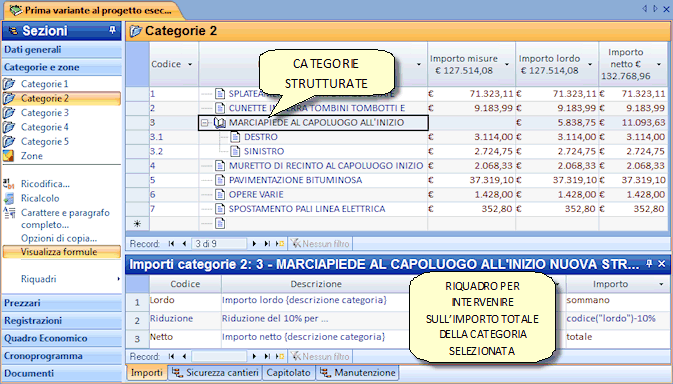Image resolution: width=673 pixels, height=384 pixels.
Task: Run Ricodifica... command
Action: (45, 184)
